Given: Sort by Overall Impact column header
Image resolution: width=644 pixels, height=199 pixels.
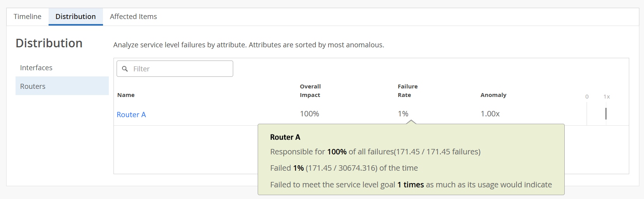Looking at the screenshot, I should 310,91.
